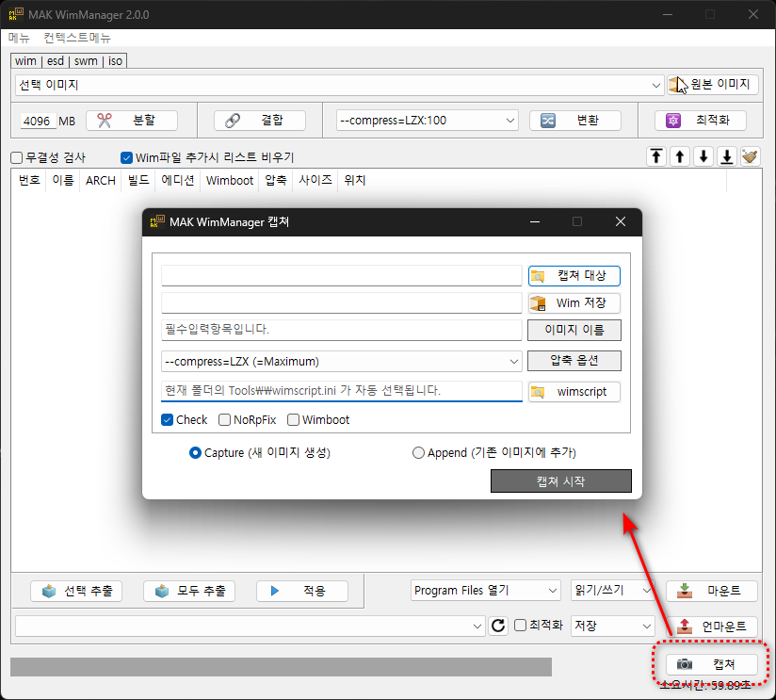
Task: Click the gray progress bar
Action: tap(281, 667)
